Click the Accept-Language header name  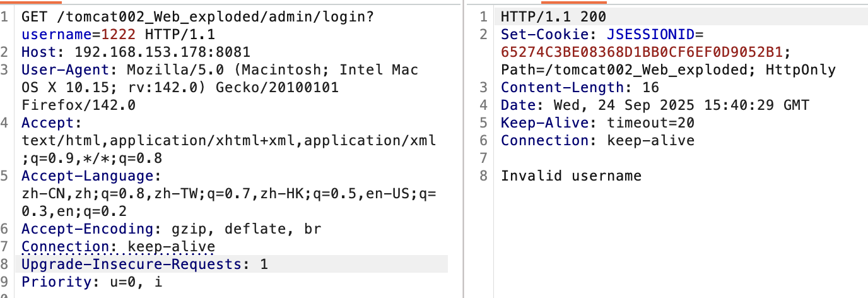tap(86, 176)
